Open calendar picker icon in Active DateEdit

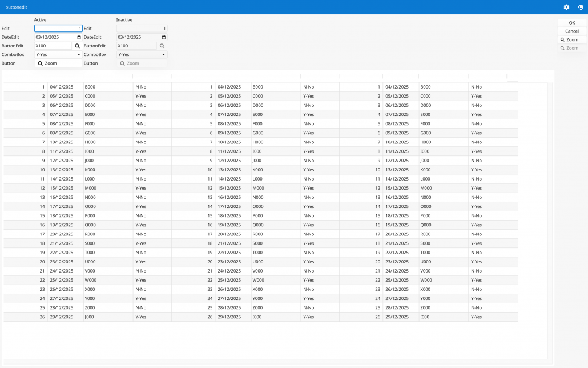[x=79, y=37]
